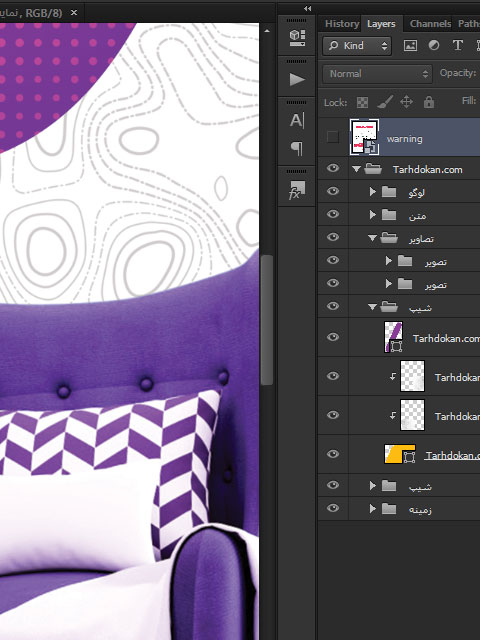
Task: Open the Actions panel play icon
Action: pos(297,79)
